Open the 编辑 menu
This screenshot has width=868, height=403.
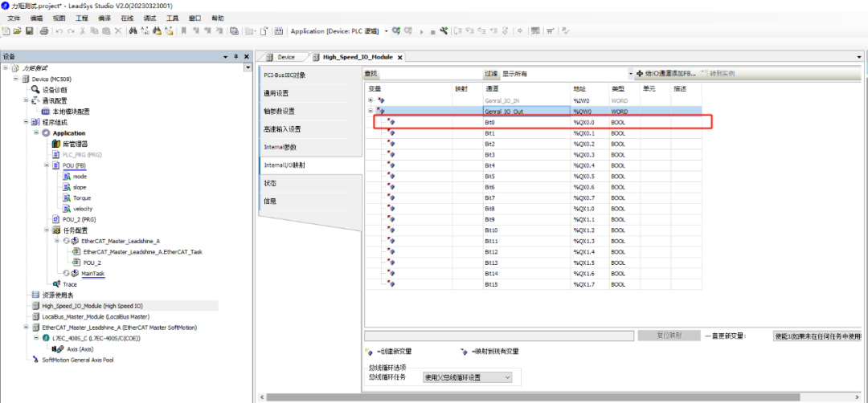click(36, 18)
